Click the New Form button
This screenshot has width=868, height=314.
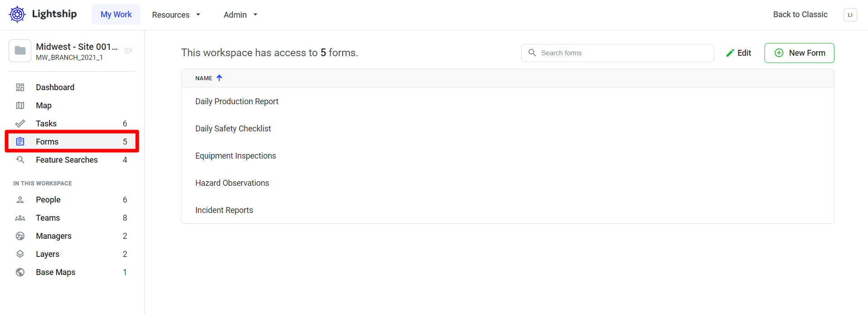[x=799, y=53]
